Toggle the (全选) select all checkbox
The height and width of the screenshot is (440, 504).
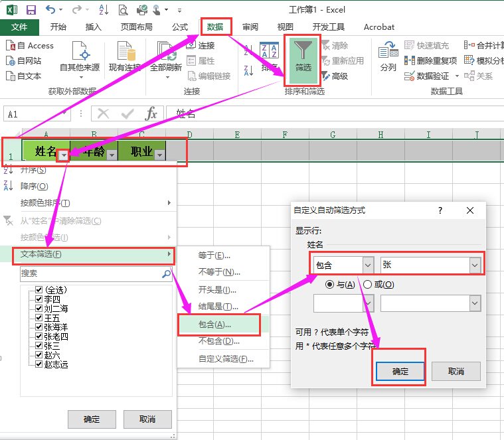(39, 290)
